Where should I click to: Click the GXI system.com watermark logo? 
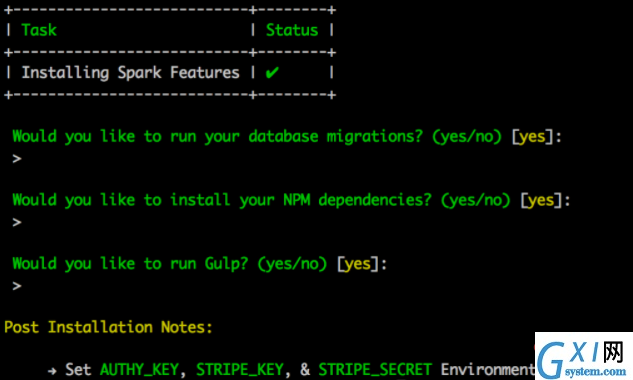(584, 356)
